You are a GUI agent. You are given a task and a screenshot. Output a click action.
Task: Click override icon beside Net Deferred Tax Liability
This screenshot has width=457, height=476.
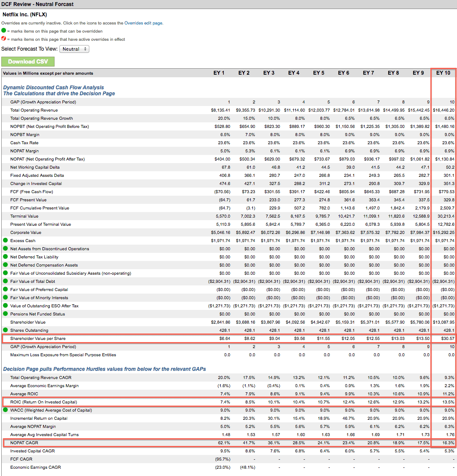(x=5, y=257)
